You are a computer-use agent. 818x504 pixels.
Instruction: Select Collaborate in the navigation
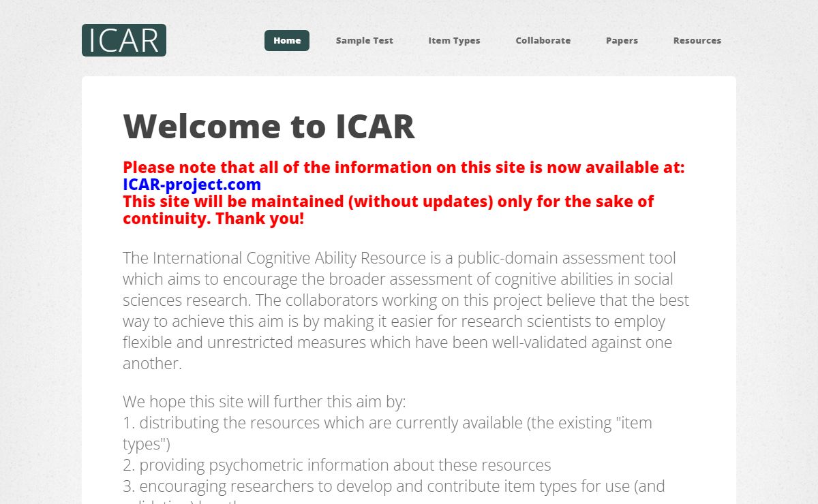(543, 40)
